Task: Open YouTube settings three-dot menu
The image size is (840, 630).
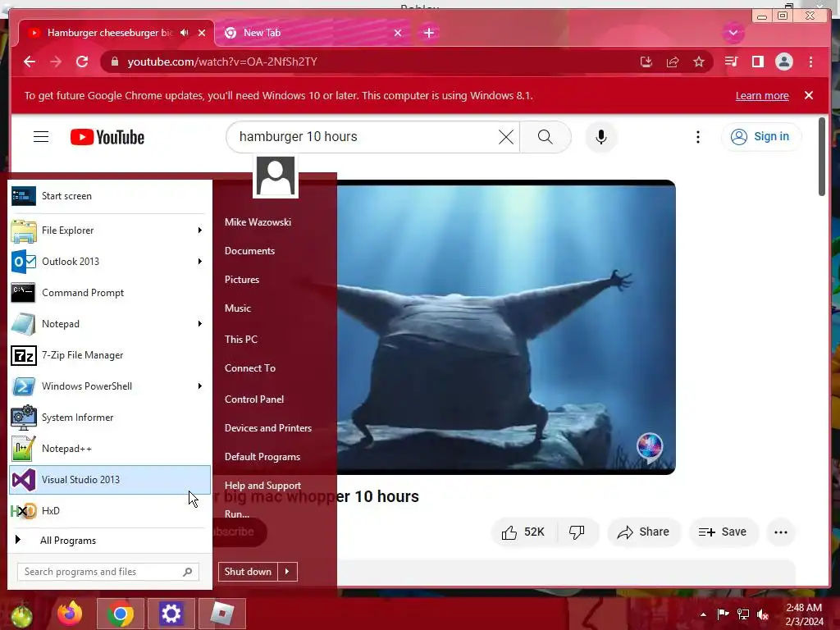Action: click(697, 137)
